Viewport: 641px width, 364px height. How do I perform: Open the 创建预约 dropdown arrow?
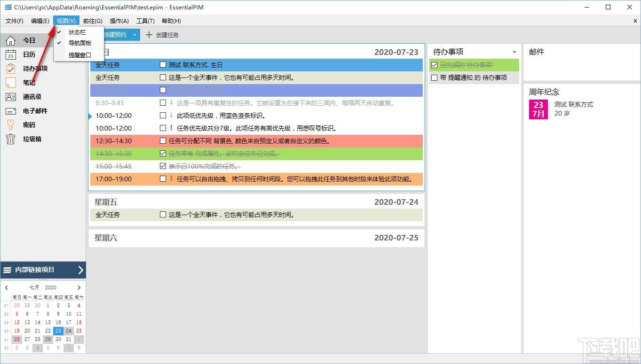[135, 35]
